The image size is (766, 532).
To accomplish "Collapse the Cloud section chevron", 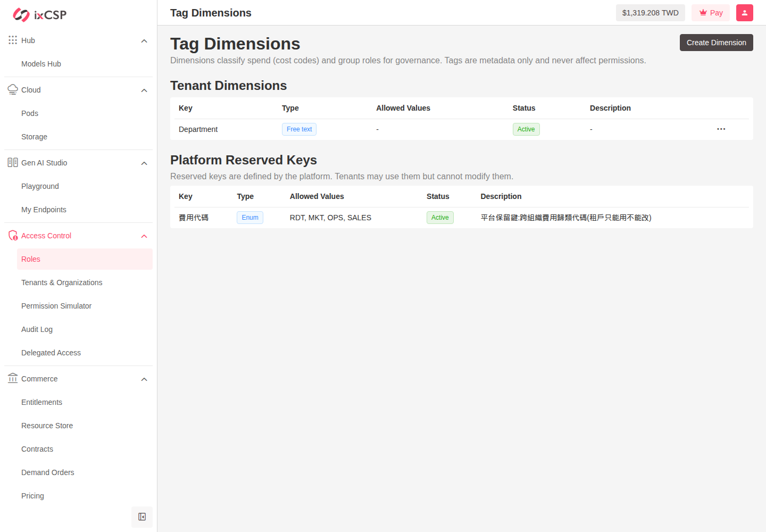I will 144,90.
